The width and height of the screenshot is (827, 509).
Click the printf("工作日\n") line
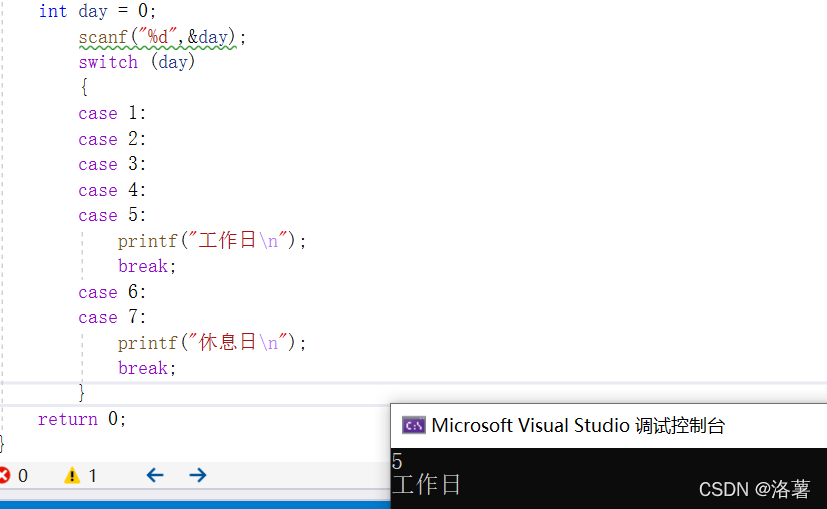pyautogui.click(x=211, y=241)
